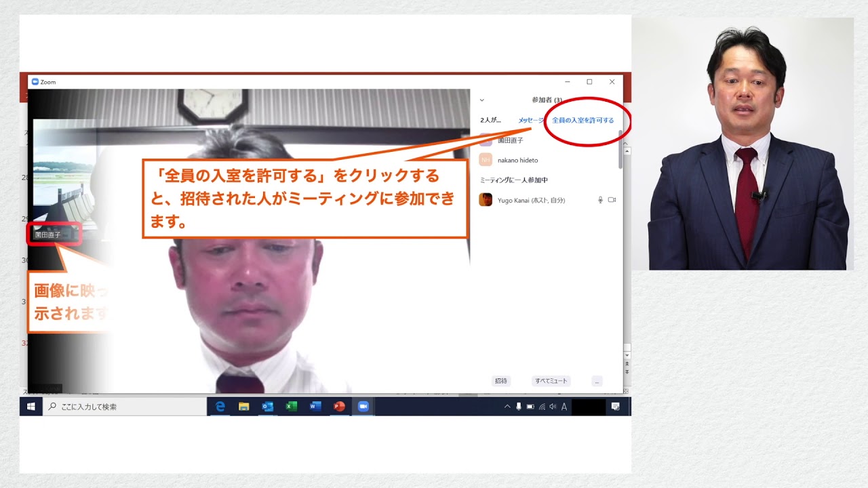Click the NH avatar of nakano hideto
This screenshot has height=488, width=868.
pyautogui.click(x=486, y=160)
